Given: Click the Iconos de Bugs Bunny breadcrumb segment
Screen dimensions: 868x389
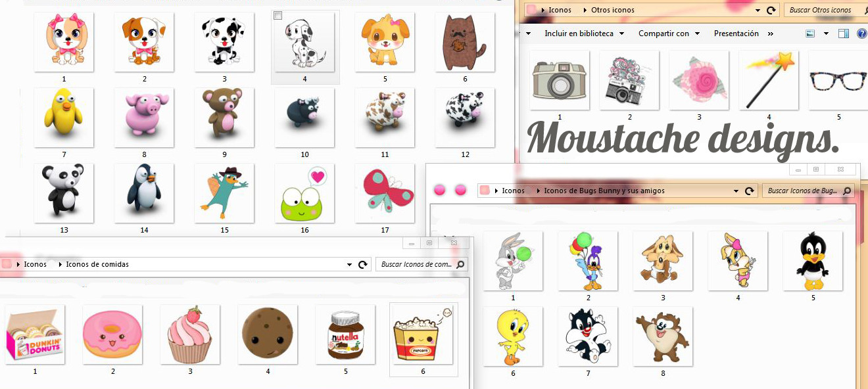Looking at the screenshot, I should coord(604,191).
